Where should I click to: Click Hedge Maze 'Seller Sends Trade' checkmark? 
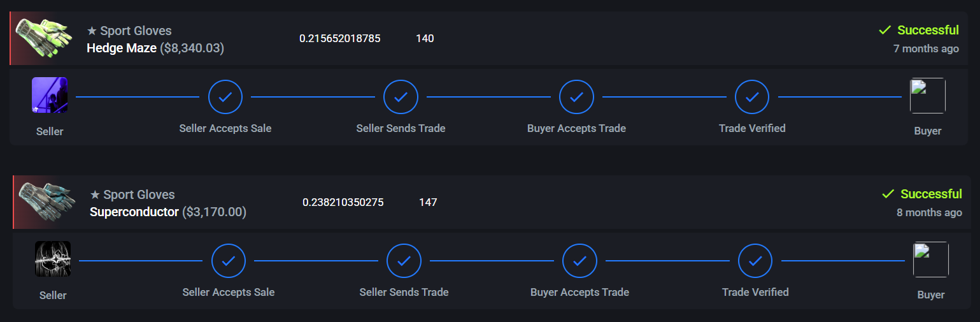tap(401, 98)
